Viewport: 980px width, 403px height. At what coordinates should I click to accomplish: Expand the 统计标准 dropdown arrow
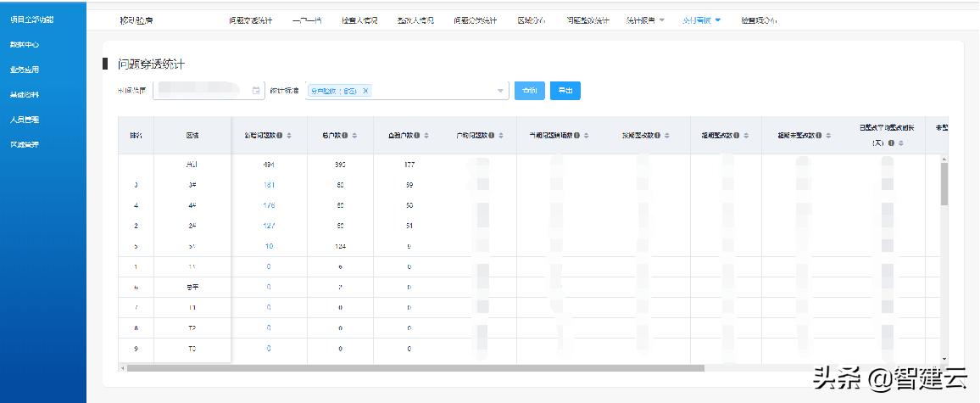[501, 92]
